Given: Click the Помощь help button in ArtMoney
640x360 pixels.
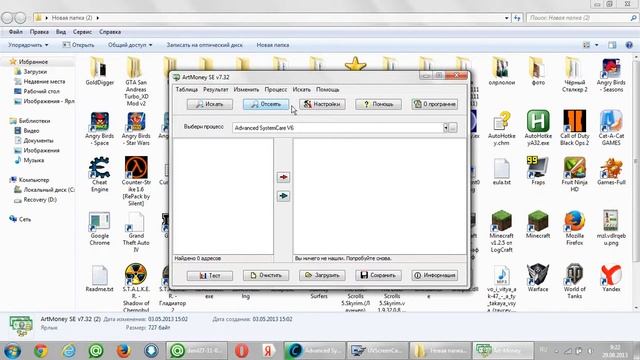Looking at the screenshot, I should coord(378,104).
